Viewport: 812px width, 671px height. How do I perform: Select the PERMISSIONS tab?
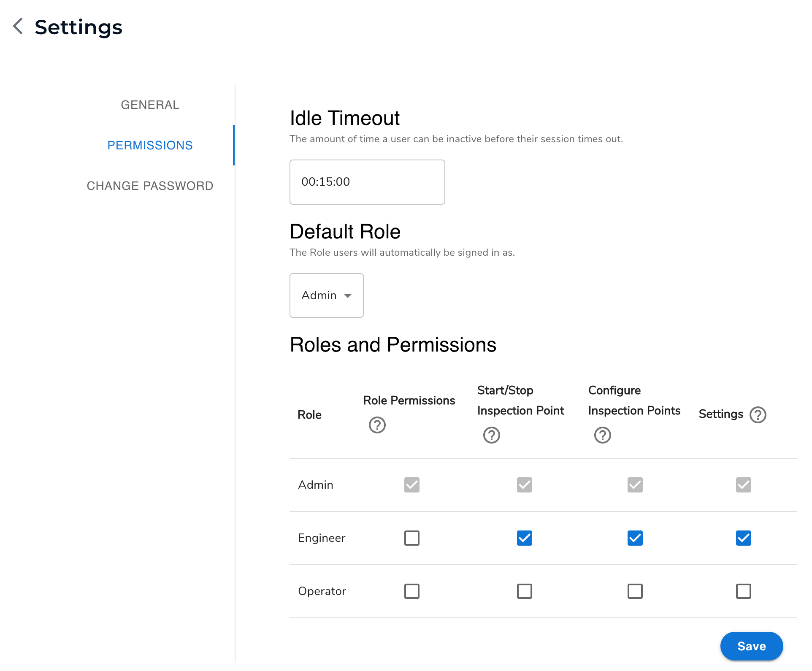coord(150,145)
